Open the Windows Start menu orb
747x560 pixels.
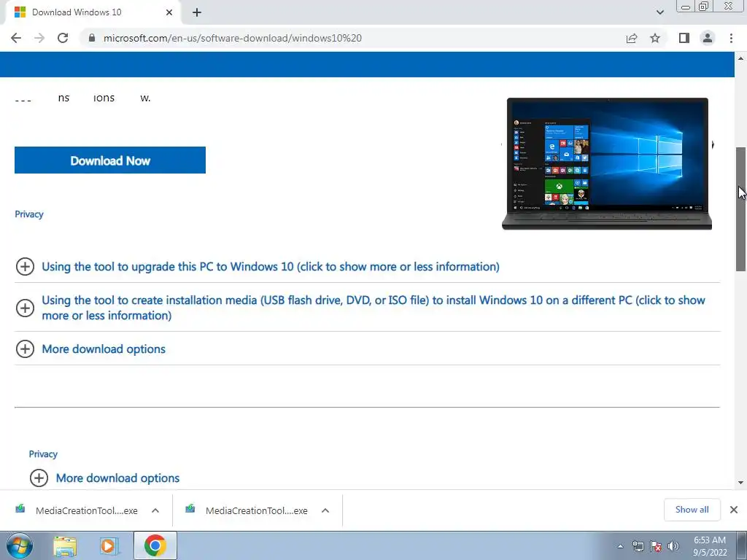coord(20,546)
